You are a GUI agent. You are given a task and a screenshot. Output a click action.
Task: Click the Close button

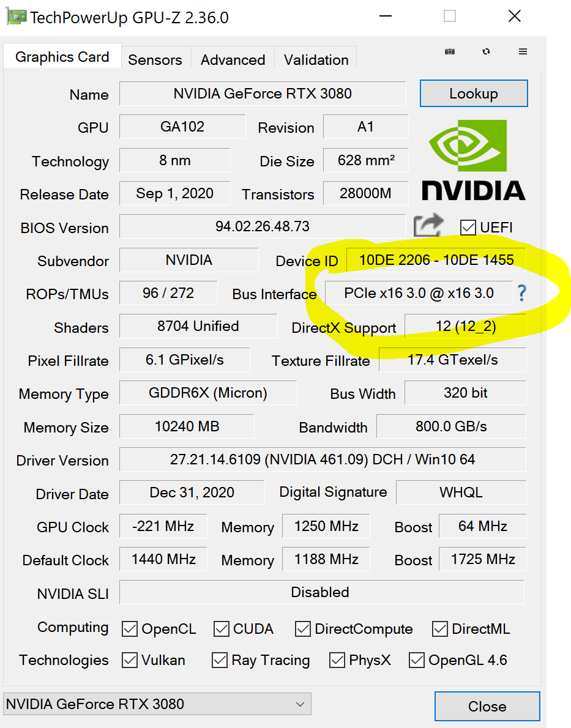[487, 706]
